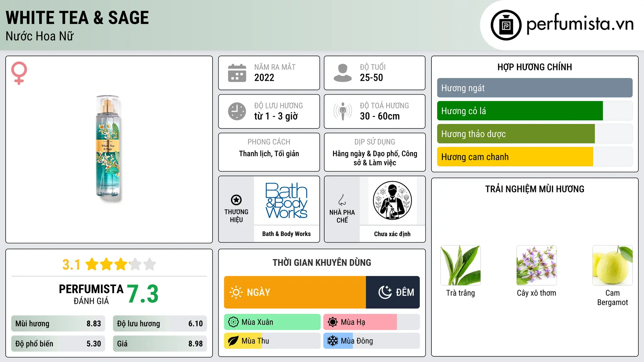Click the TRẢI NGHIỆM MÙI HƯƠNG heading
This screenshot has width=644, height=362.
(535, 189)
